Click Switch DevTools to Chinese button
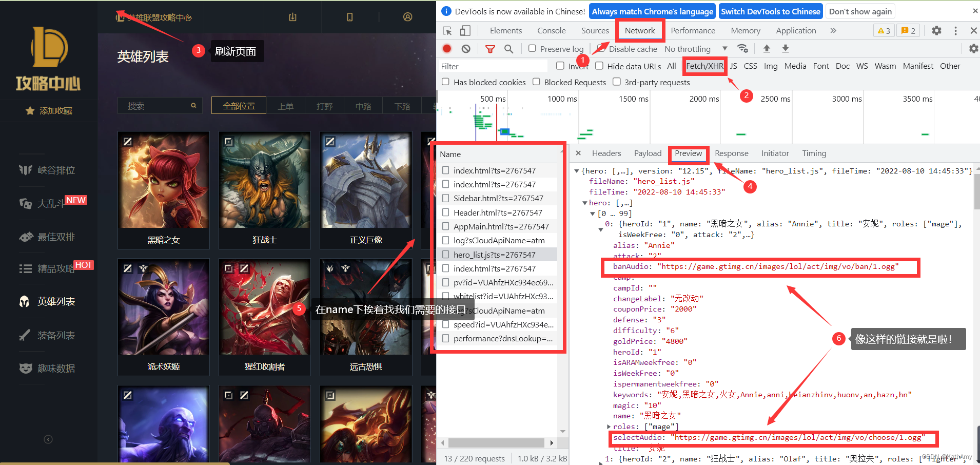 pyautogui.click(x=771, y=11)
